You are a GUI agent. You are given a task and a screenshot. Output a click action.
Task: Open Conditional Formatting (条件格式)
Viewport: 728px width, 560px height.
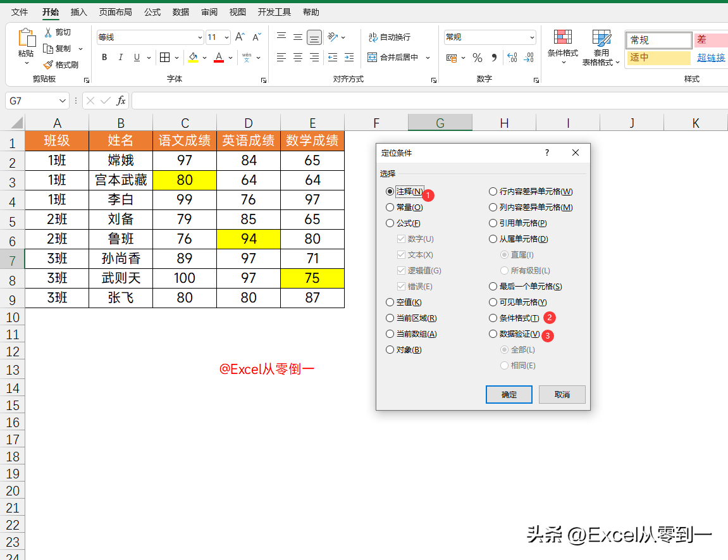563,47
